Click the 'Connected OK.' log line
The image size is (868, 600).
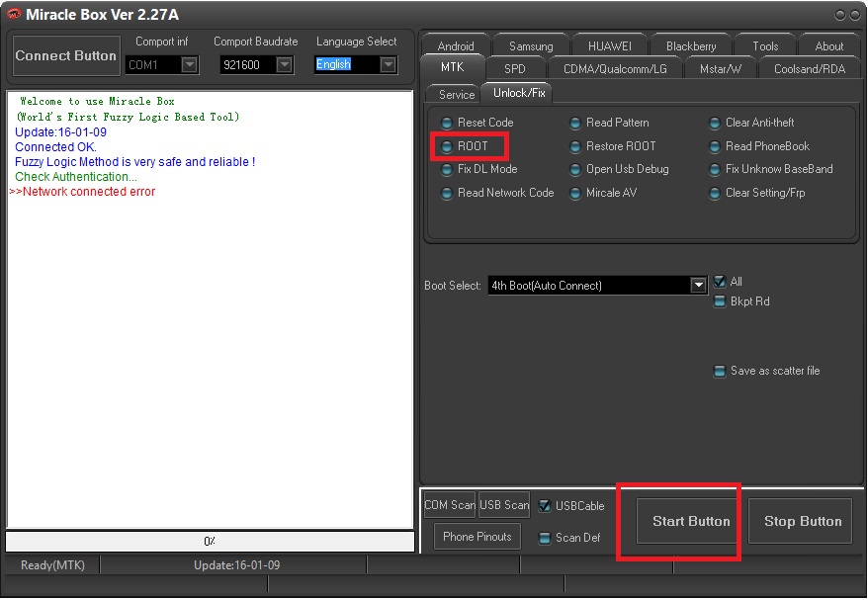pyautogui.click(x=56, y=147)
